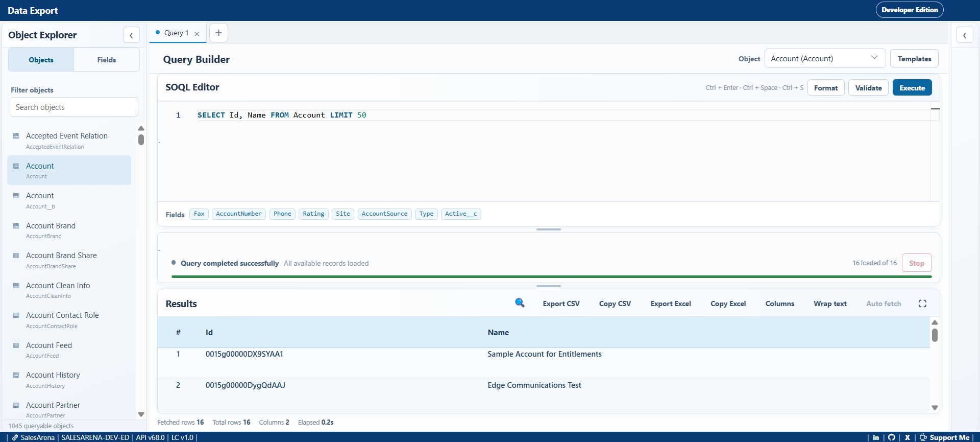Insert the AccountNumber field chip
Viewport: 980px width, 442px height.
[x=239, y=214]
